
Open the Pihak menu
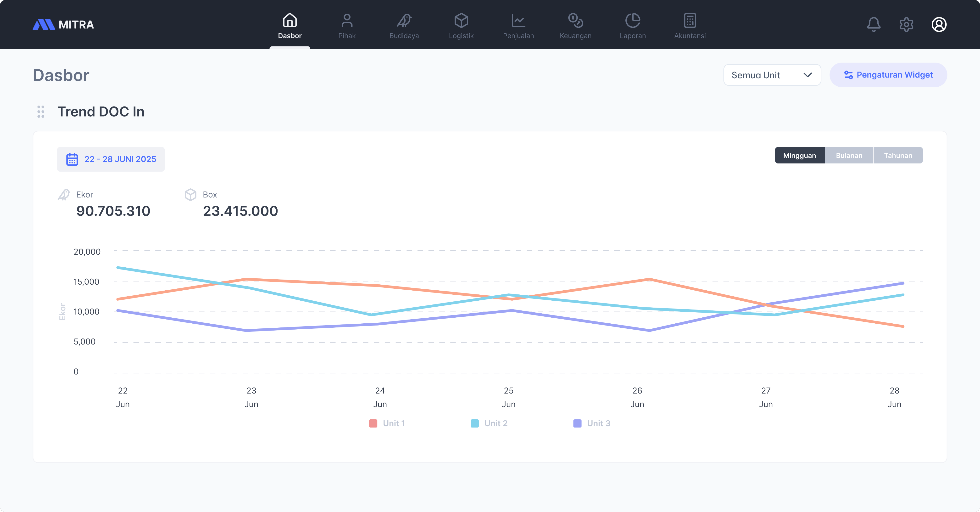click(x=347, y=26)
